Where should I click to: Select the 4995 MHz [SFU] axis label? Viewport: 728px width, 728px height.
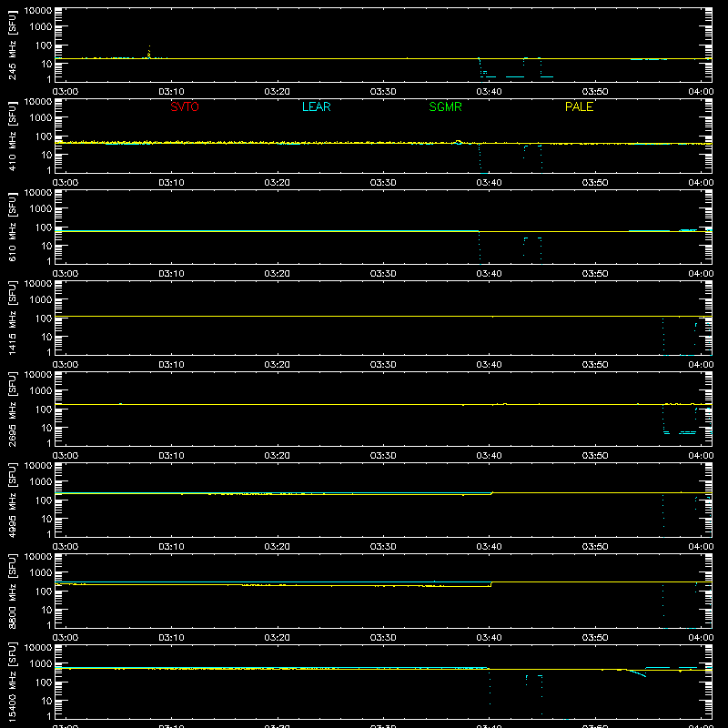(13, 500)
